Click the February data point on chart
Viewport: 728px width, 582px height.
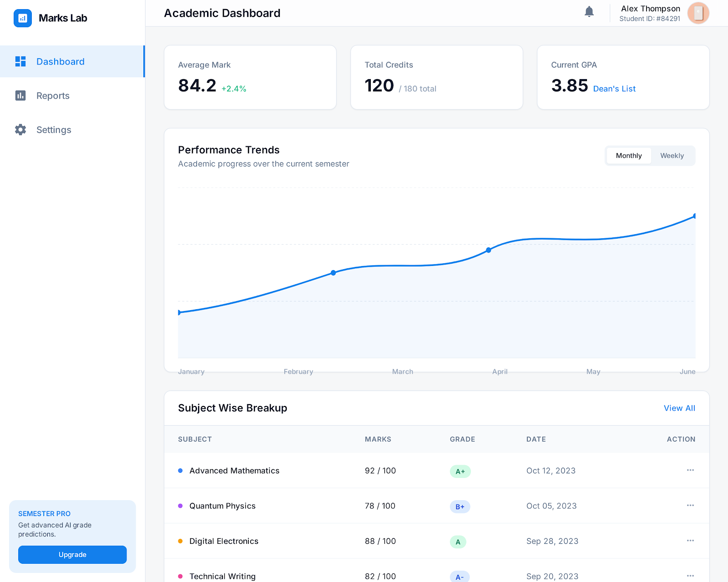(334, 273)
